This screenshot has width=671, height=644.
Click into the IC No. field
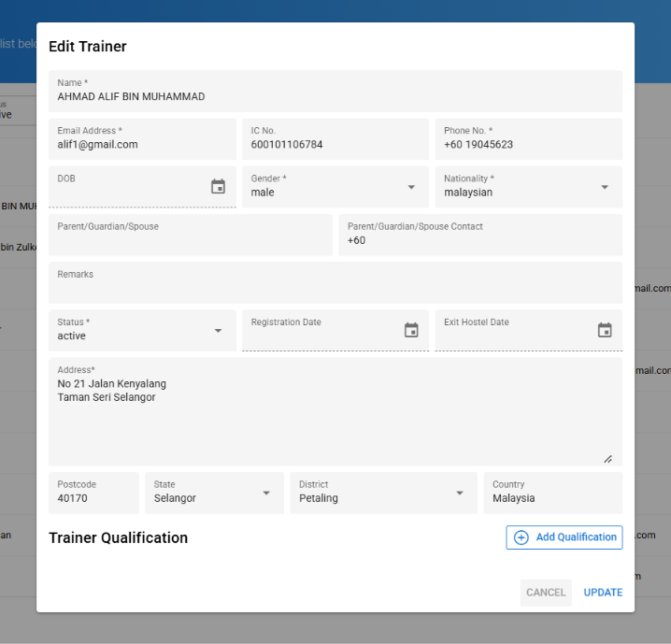335,139
